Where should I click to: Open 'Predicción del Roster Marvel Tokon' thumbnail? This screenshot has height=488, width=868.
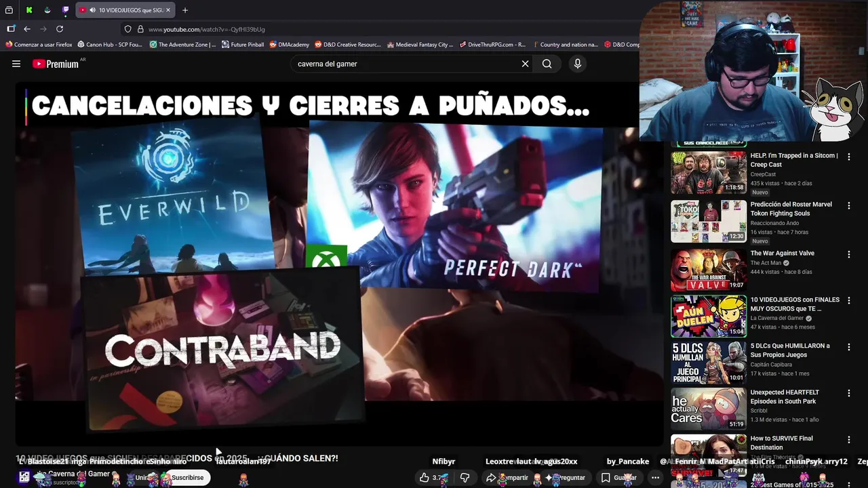pyautogui.click(x=709, y=221)
